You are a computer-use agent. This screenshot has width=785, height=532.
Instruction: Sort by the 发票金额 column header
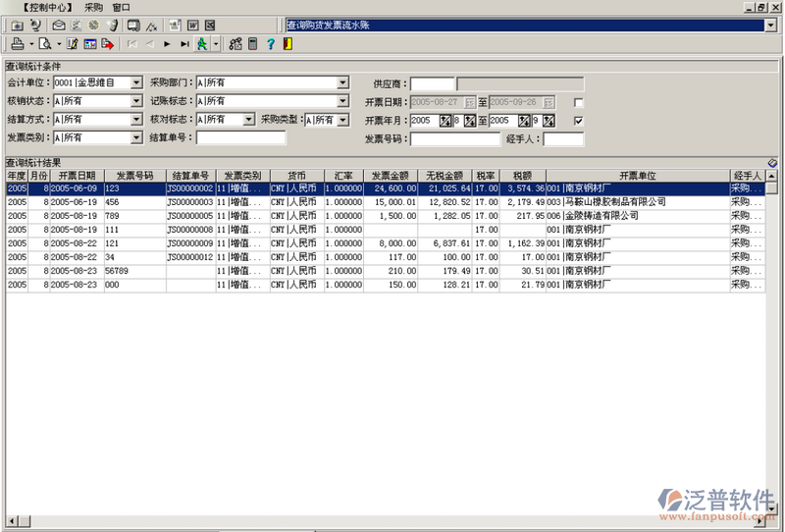[x=390, y=176]
